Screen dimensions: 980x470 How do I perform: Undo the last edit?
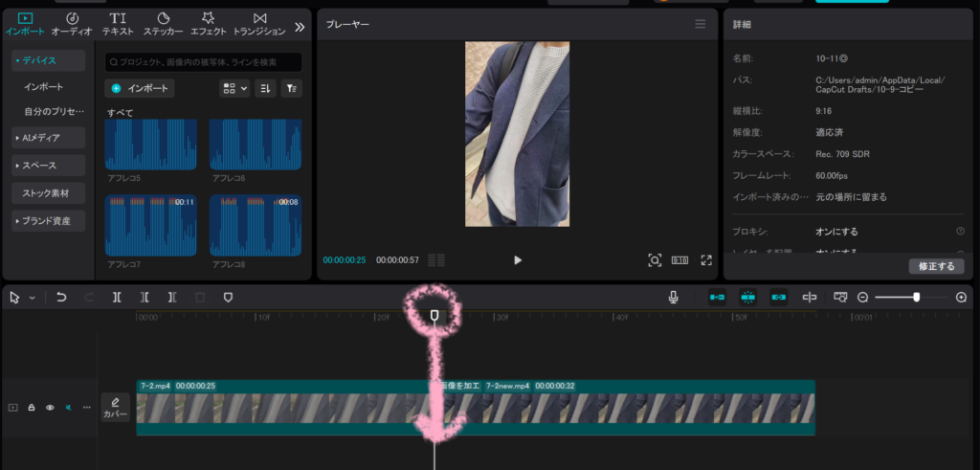(x=61, y=298)
